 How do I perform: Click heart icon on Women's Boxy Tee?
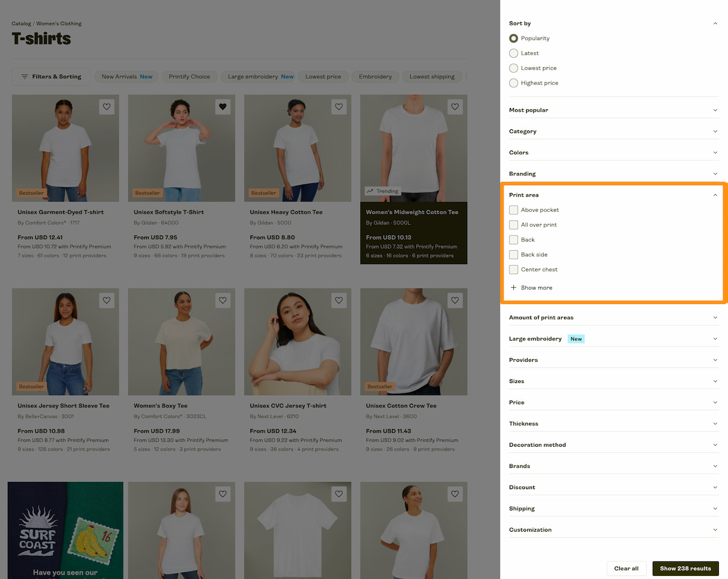(x=223, y=300)
